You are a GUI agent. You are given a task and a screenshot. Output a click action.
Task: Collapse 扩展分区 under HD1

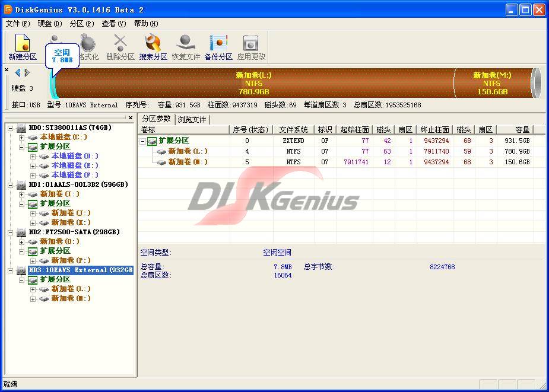click(x=22, y=203)
